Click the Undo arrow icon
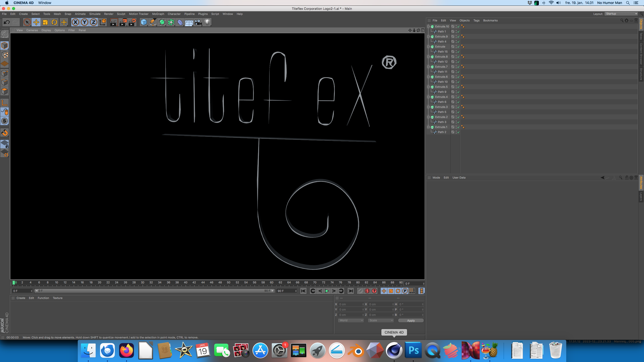The width and height of the screenshot is (644, 362). 7,22
